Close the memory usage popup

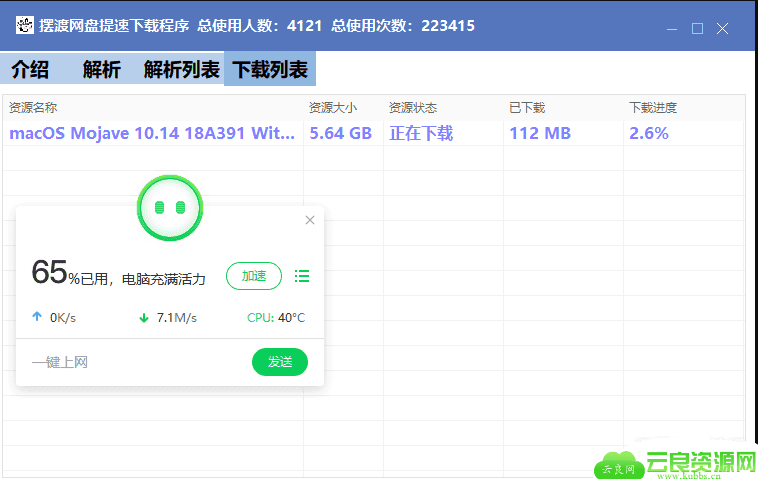pyautogui.click(x=310, y=220)
